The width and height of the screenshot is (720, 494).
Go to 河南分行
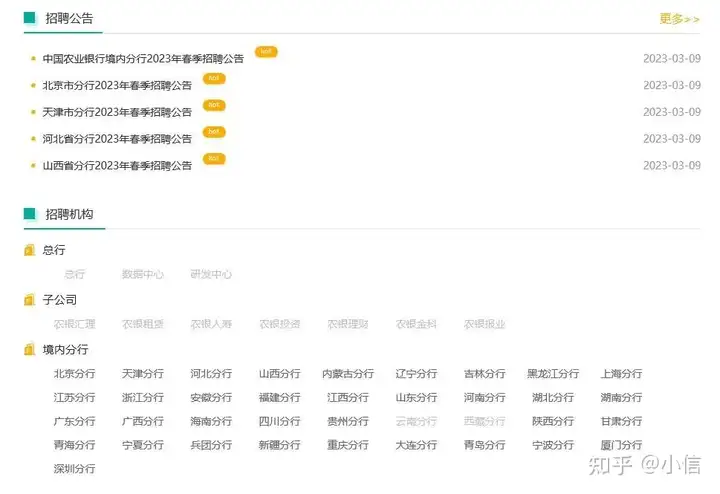point(485,398)
